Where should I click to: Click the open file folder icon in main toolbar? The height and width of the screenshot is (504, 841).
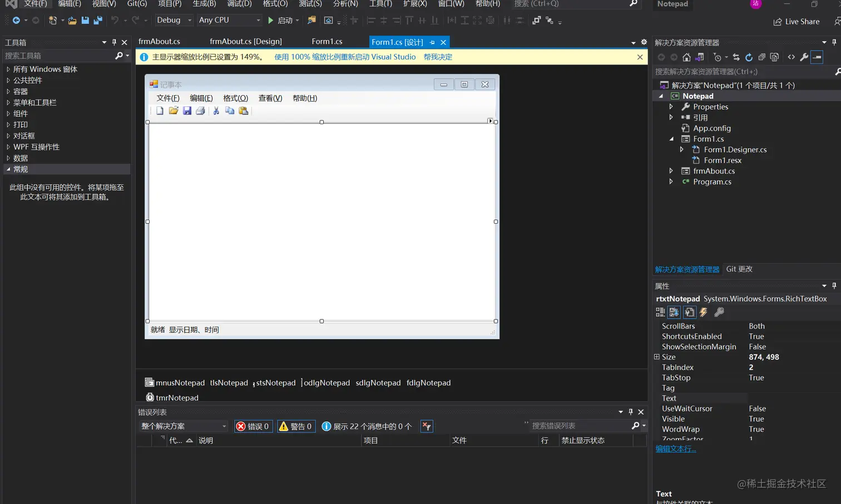[x=72, y=21]
